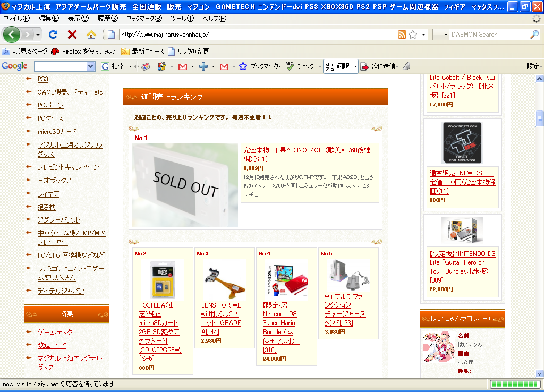The image size is (544, 392).
Task: Click the Nintendo DS Super Mario Bundle thumbnail
Action: 286,280
